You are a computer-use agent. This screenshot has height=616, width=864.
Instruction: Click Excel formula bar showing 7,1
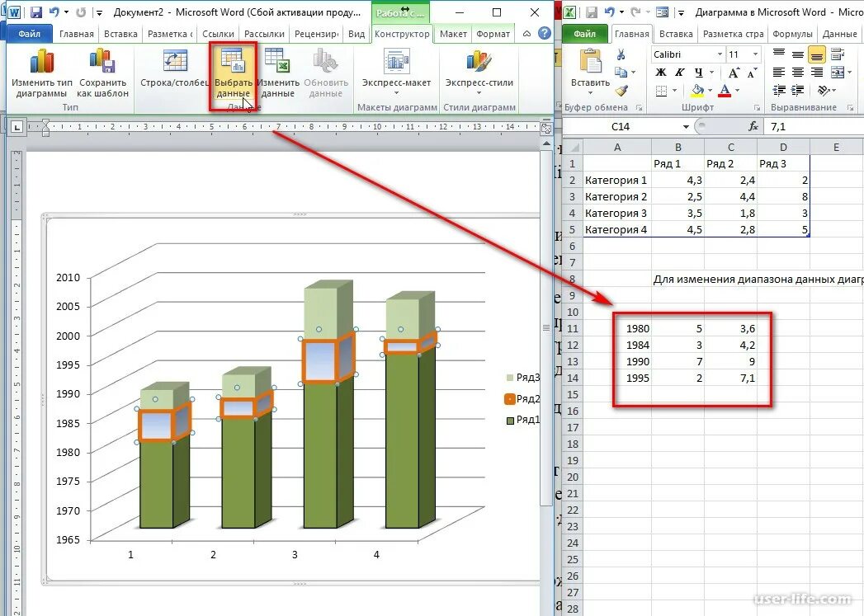[x=815, y=127]
